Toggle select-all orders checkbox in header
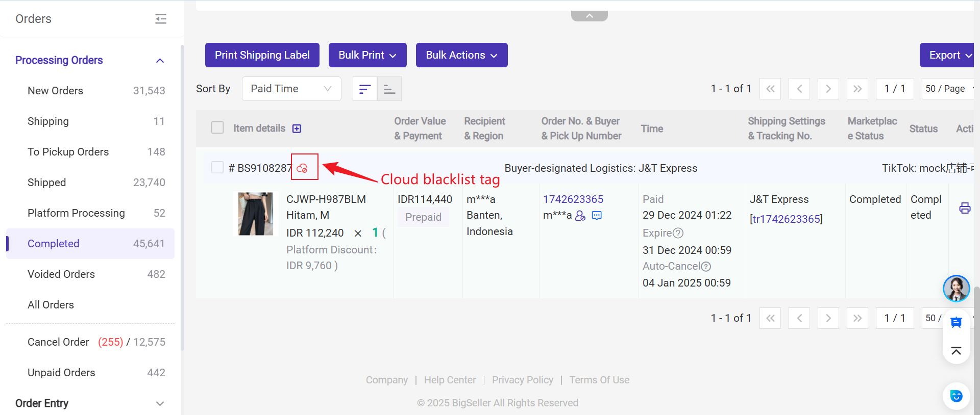The height and width of the screenshot is (415, 980). (217, 127)
